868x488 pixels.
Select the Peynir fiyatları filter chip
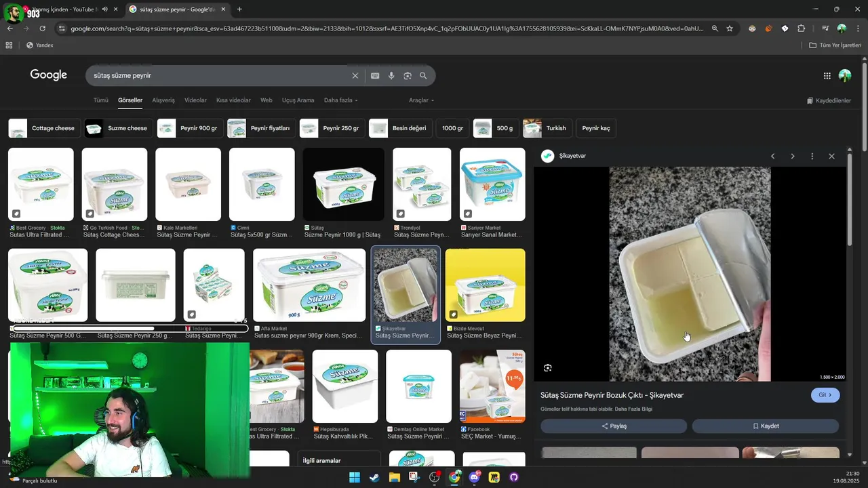261,128
